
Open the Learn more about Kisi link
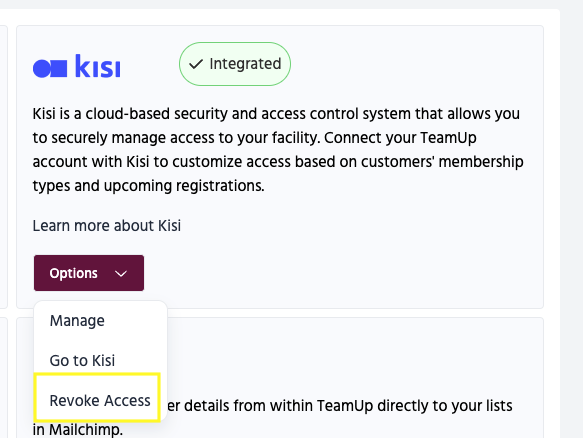pos(107,226)
